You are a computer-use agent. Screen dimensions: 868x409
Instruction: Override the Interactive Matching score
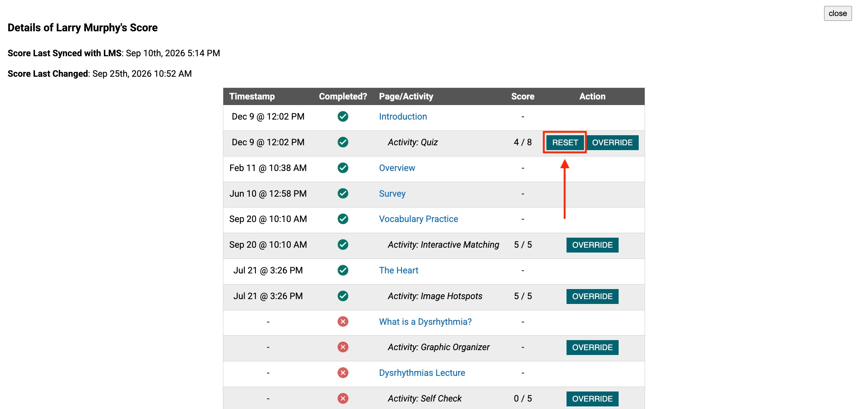pyautogui.click(x=592, y=245)
